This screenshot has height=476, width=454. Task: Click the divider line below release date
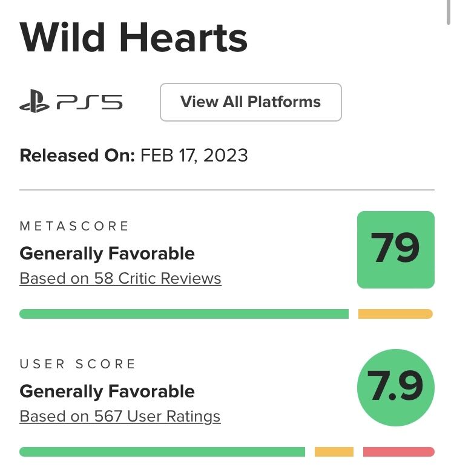pos(227,190)
